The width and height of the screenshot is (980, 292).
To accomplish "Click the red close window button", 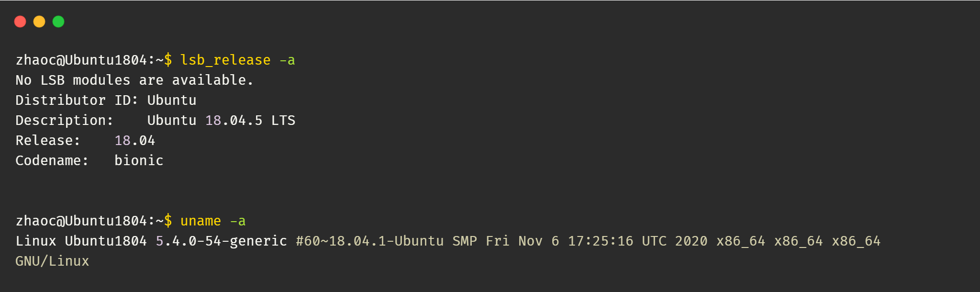I will [x=20, y=22].
